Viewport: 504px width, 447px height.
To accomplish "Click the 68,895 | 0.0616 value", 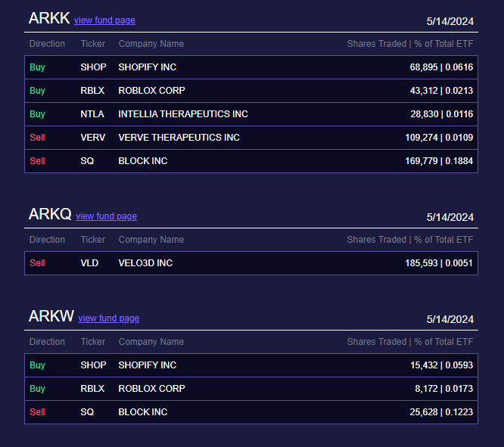I will pyautogui.click(x=441, y=67).
